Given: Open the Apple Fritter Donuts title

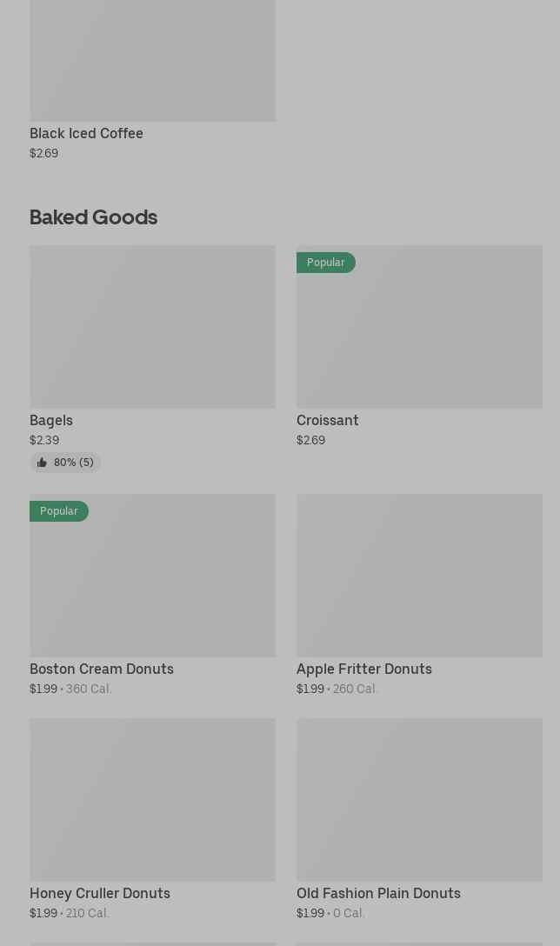Looking at the screenshot, I should [x=363, y=669].
